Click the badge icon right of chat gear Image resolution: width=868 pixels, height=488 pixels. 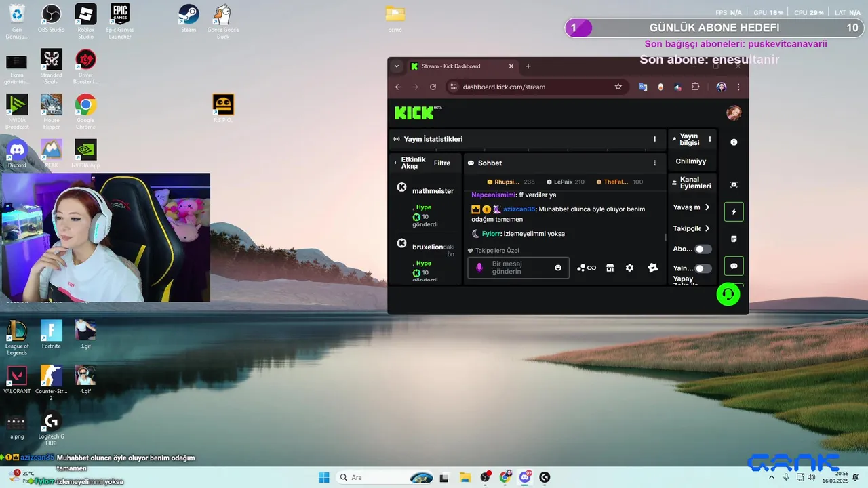point(652,268)
